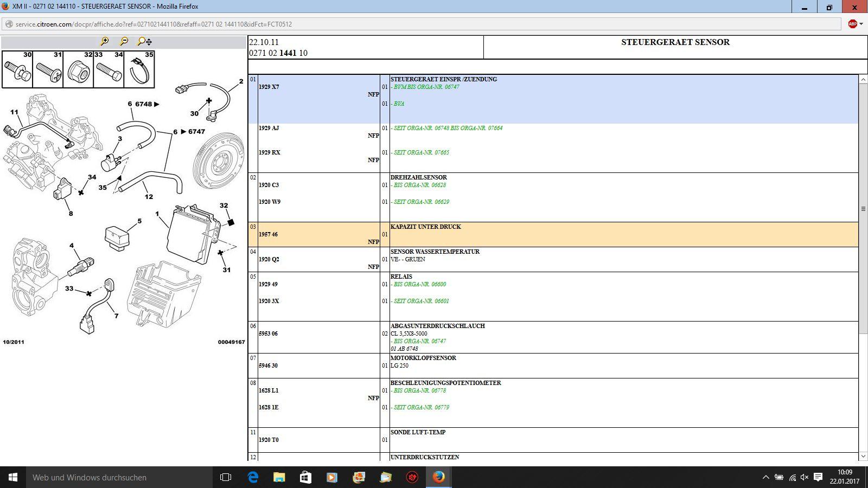Click part number 1628 L1
The width and height of the screenshot is (868, 488).
point(269,390)
